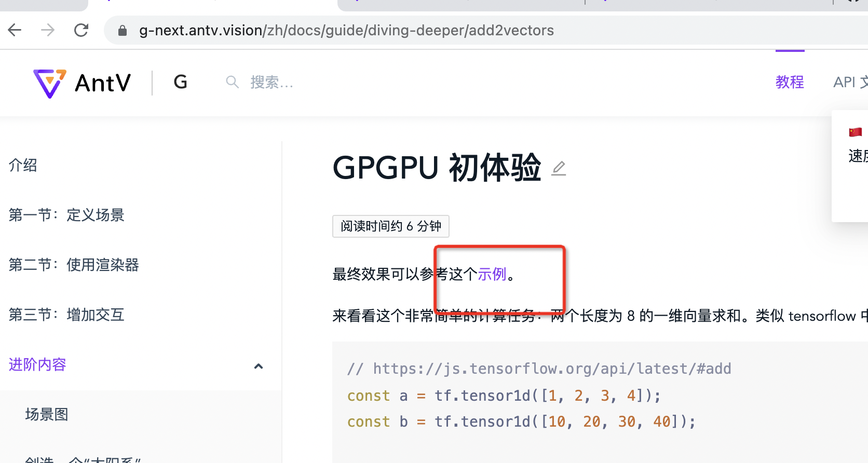Click the padlock site info icon

(x=123, y=31)
